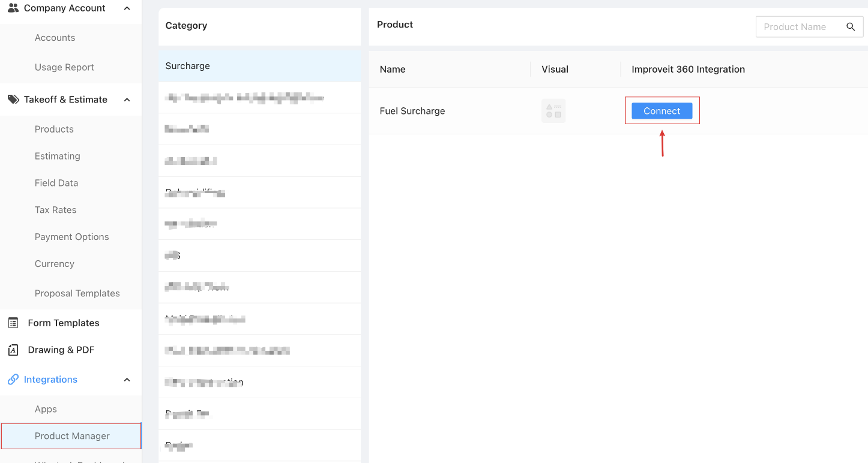Collapse the Takeoff & Estimate chevron
Screen dimensions: 868x463
(127, 100)
